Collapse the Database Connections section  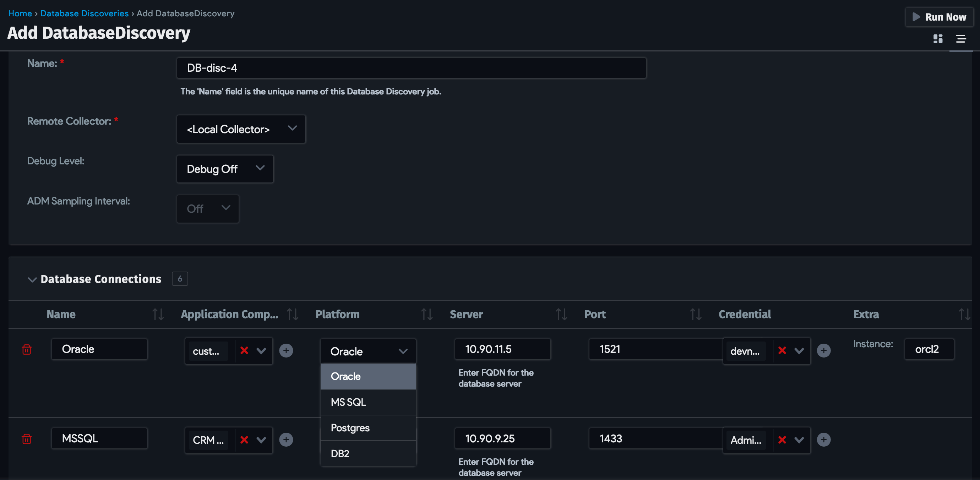pyautogui.click(x=32, y=279)
